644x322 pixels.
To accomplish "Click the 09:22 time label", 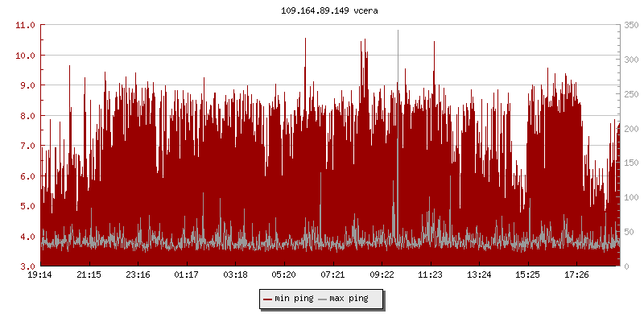I will (x=382, y=275).
